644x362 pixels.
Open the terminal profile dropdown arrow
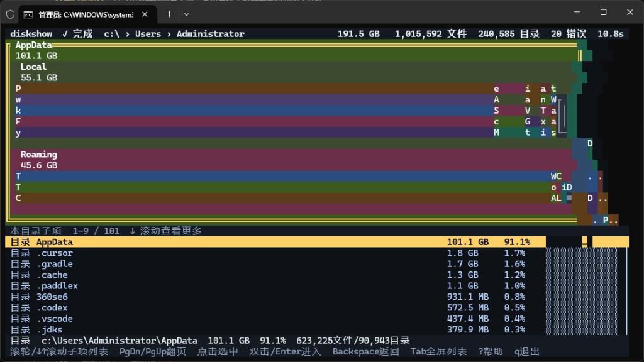click(186, 14)
